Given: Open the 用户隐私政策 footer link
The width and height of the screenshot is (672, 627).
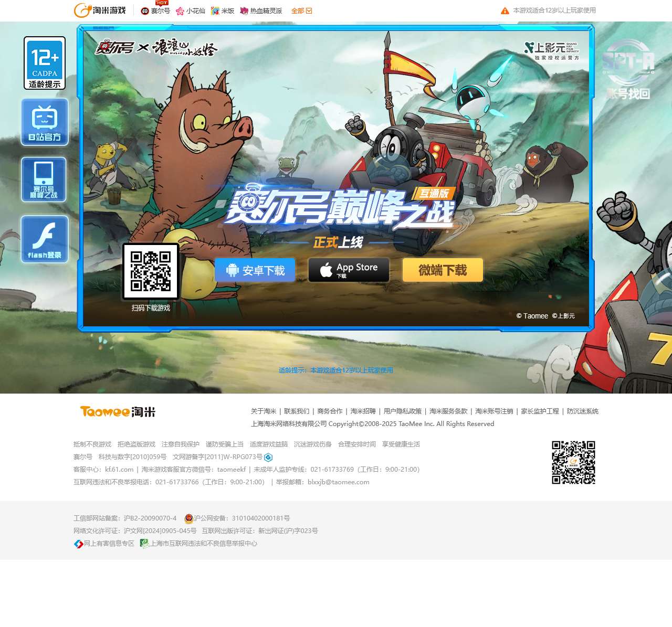Looking at the screenshot, I should point(402,411).
